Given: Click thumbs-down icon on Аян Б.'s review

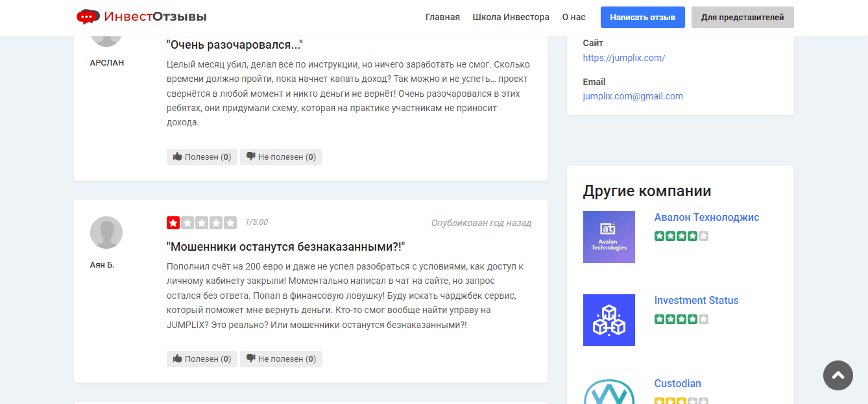Looking at the screenshot, I should pos(252,359).
